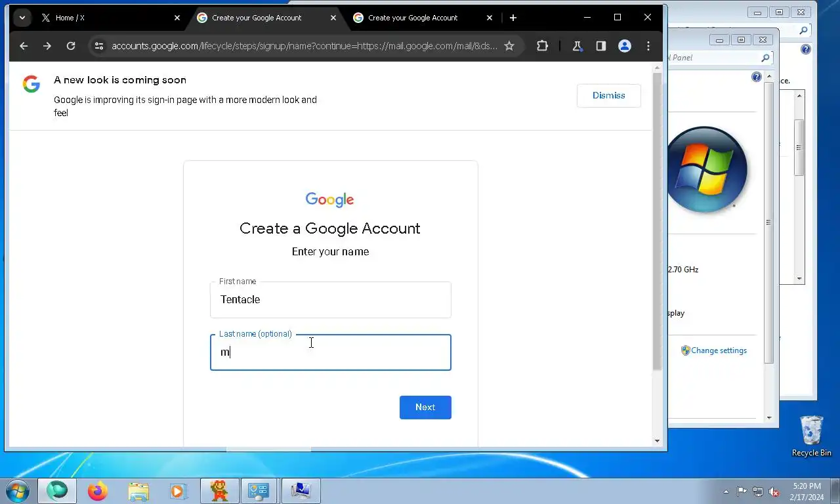Image resolution: width=840 pixels, height=504 pixels.
Task: Open the computer monitor taskbar button
Action: tap(301, 491)
